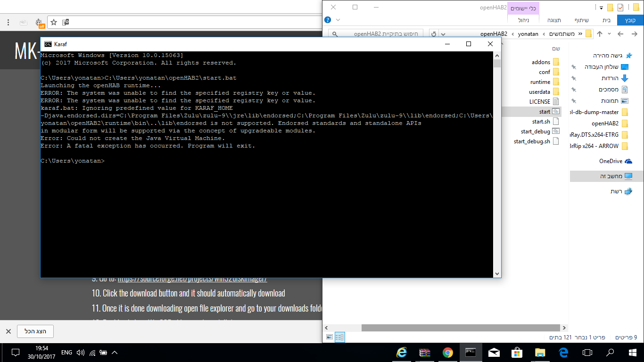Expand the Explorer ribbon with the chevron

point(338,20)
